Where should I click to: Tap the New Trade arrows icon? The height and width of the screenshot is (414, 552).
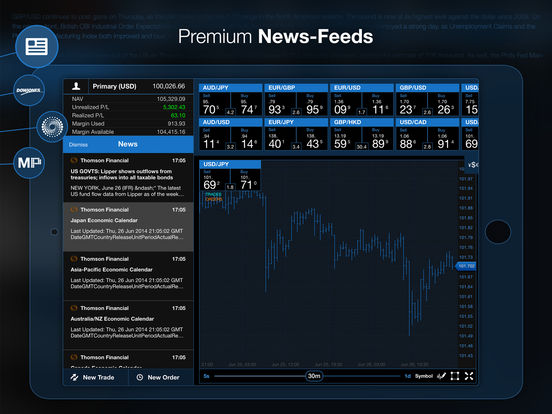coord(74,377)
